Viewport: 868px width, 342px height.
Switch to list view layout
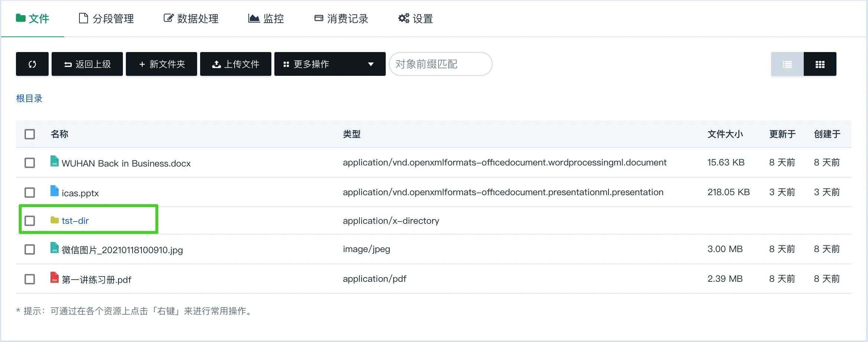pyautogui.click(x=787, y=64)
